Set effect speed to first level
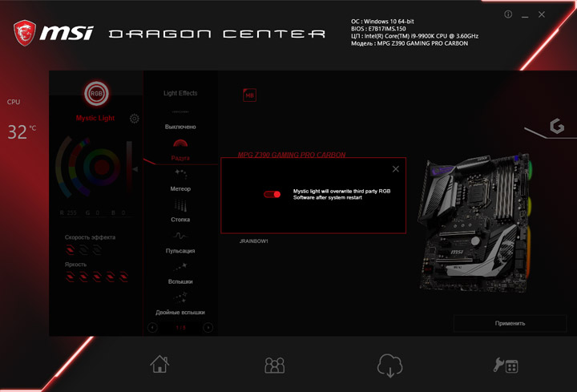Screen dimensions: 577x392 (70, 250)
